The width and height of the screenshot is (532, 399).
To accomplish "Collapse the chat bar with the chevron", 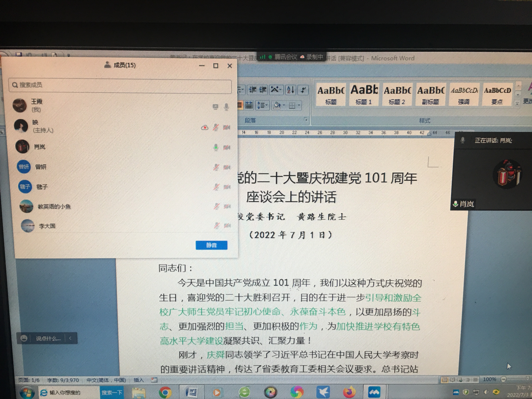I will pyautogui.click(x=70, y=338).
